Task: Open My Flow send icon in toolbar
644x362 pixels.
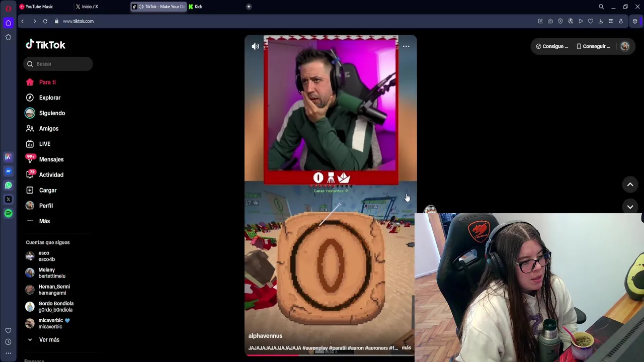Action: coord(581,21)
